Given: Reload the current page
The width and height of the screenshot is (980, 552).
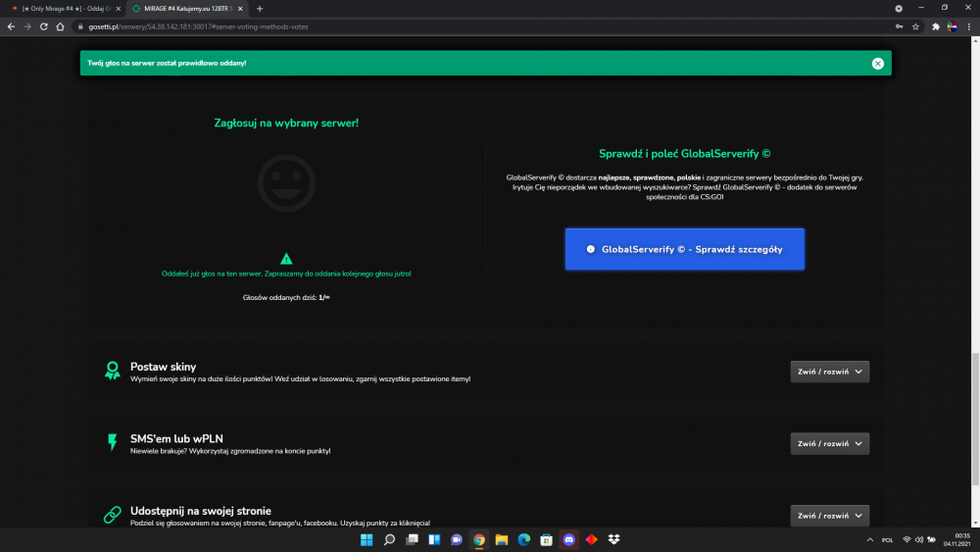Looking at the screenshot, I should point(44,26).
